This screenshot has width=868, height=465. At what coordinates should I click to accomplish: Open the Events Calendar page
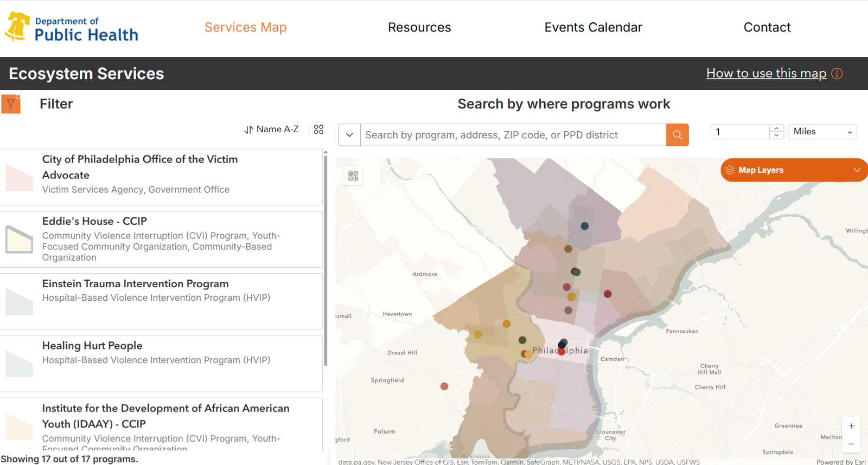click(593, 28)
